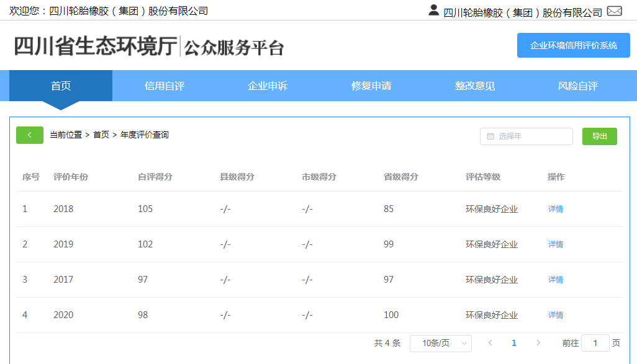Open the mail envelope icon
Viewport: 637px width, 364px height.
click(614, 11)
